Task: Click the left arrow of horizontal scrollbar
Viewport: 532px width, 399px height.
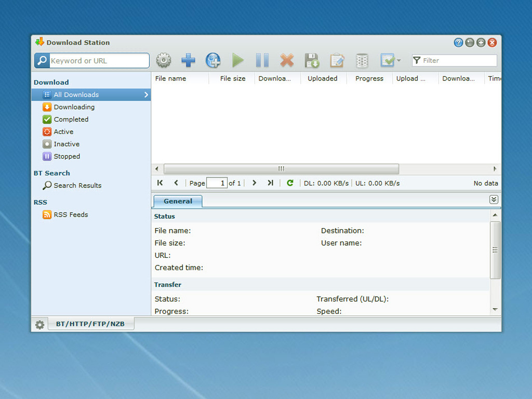Action: [x=157, y=169]
